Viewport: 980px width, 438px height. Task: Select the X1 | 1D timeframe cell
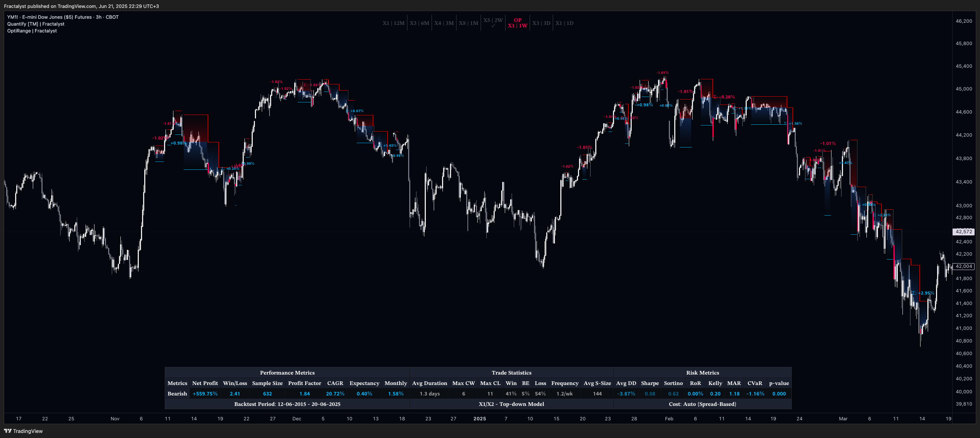tap(564, 23)
